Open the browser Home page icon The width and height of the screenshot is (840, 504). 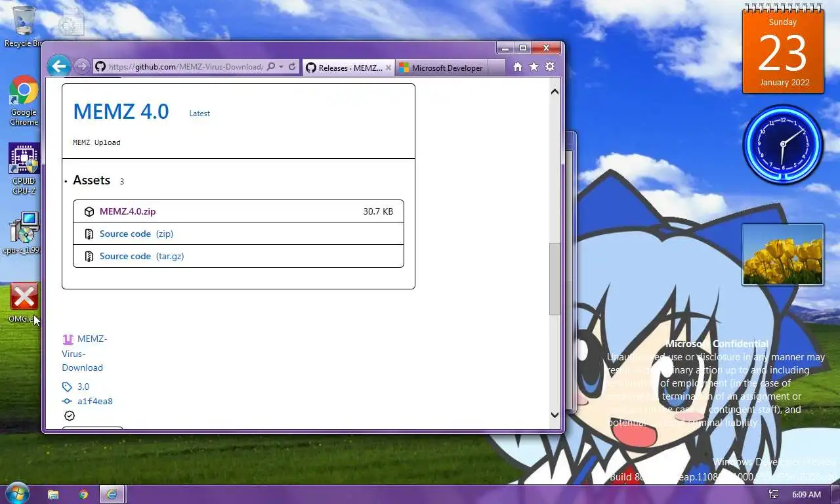(518, 67)
